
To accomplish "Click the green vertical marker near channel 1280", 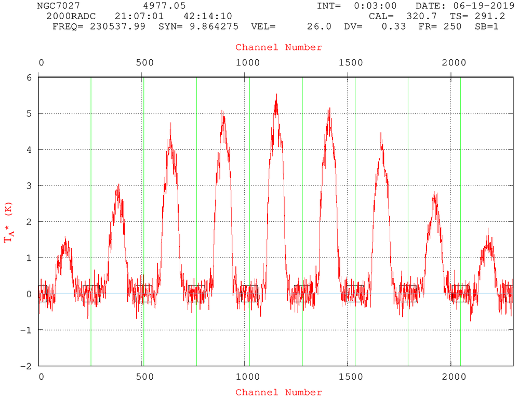I will click(x=302, y=222).
